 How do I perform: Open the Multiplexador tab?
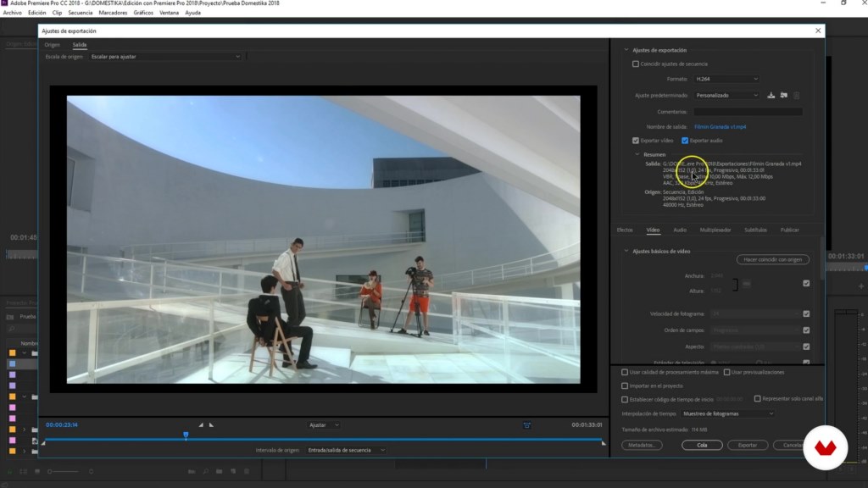click(x=715, y=230)
